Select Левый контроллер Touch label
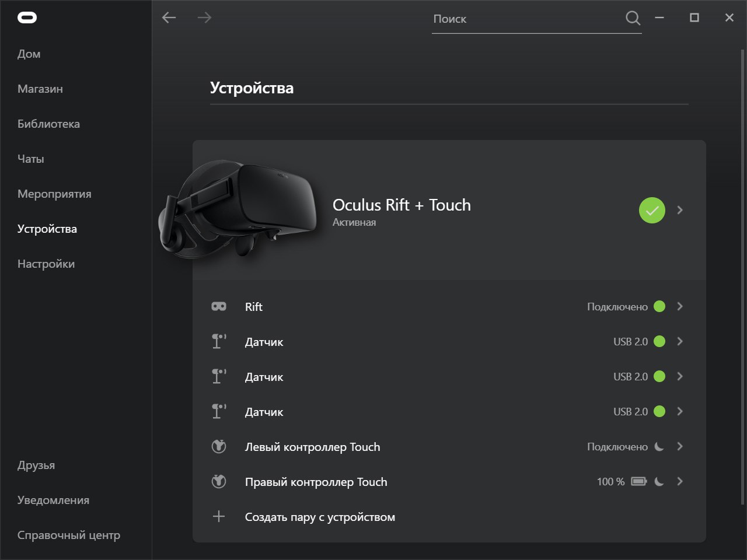This screenshot has height=560, width=747. tap(312, 447)
